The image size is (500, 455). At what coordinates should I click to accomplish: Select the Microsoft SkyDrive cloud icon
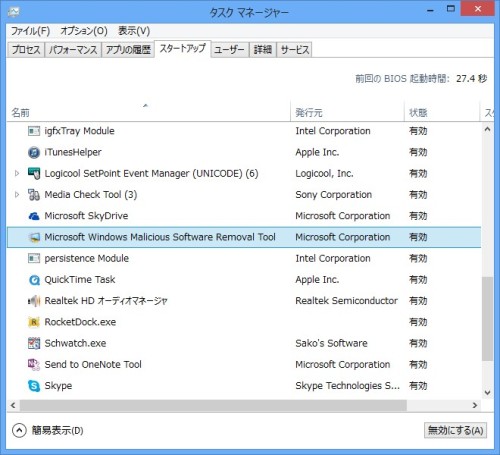tap(34, 216)
